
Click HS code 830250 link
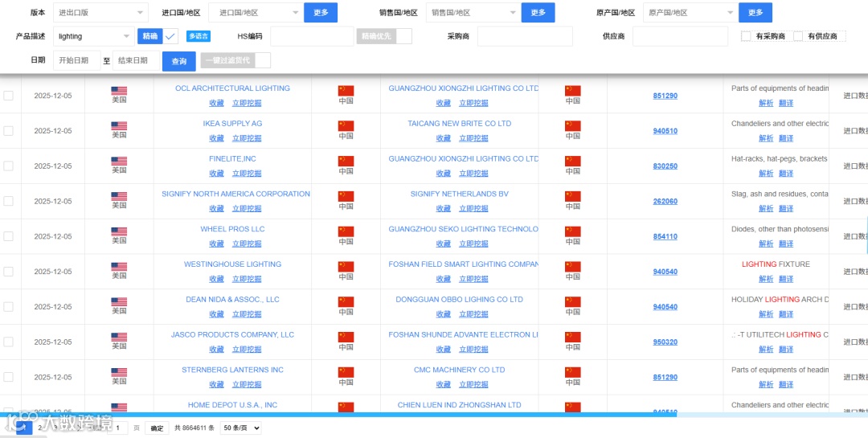point(665,166)
